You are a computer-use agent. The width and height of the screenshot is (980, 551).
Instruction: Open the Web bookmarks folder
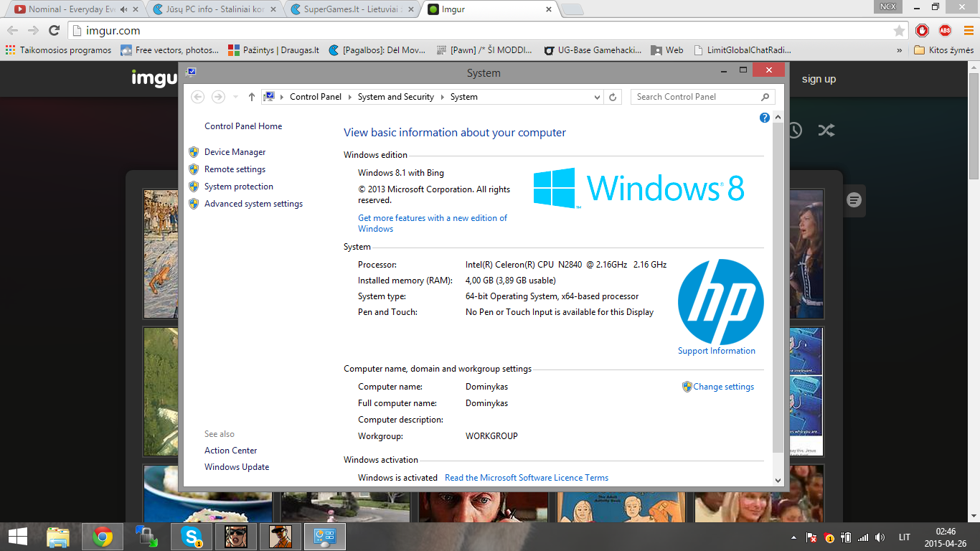667,50
